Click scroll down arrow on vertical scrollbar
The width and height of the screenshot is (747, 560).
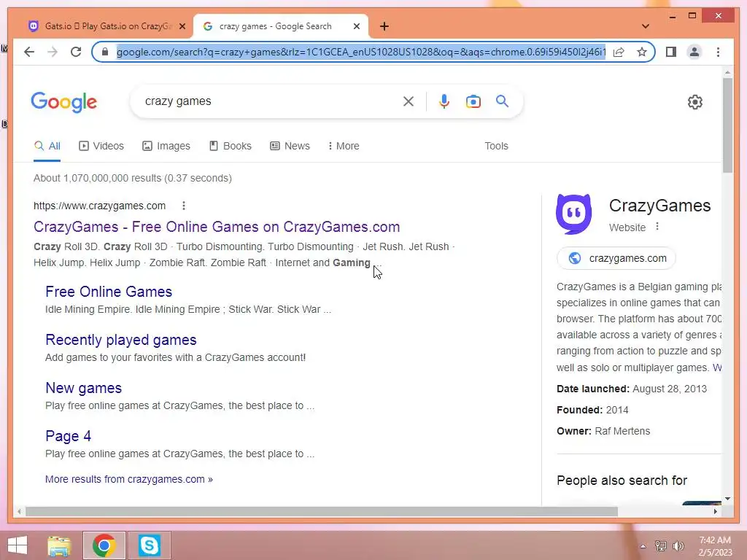point(727,499)
